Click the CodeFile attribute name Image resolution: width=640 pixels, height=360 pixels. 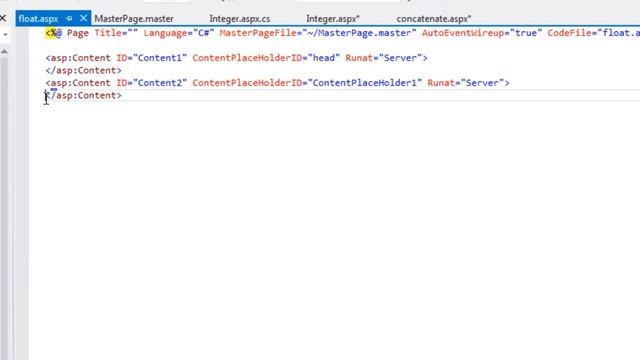point(569,33)
